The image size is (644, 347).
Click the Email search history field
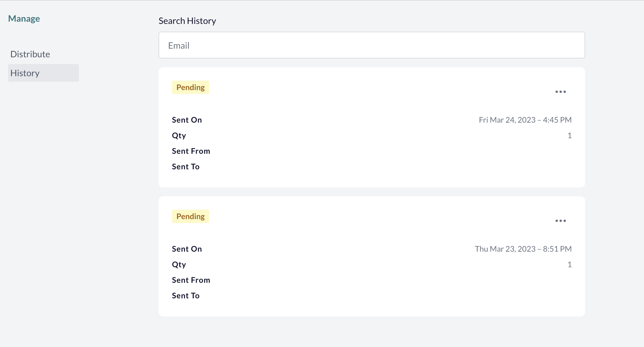point(372,45)
